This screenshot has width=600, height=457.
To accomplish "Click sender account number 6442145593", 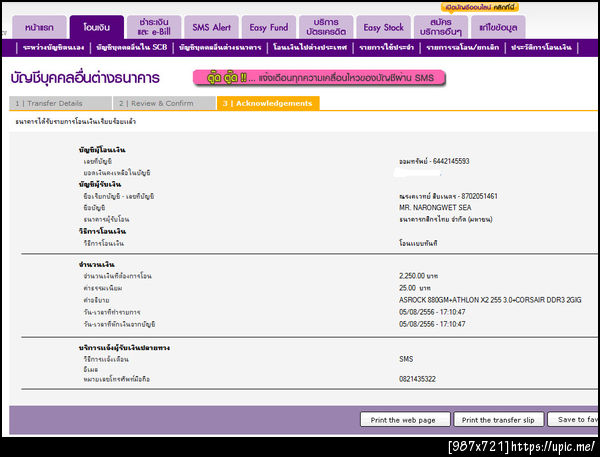I will tap(451, 161).
